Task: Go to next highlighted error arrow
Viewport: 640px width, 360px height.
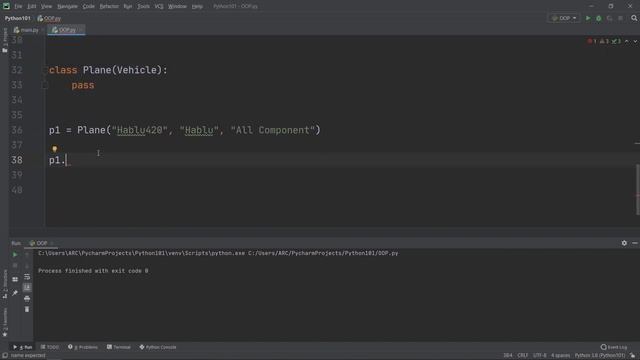Action: tap(635, 41)
